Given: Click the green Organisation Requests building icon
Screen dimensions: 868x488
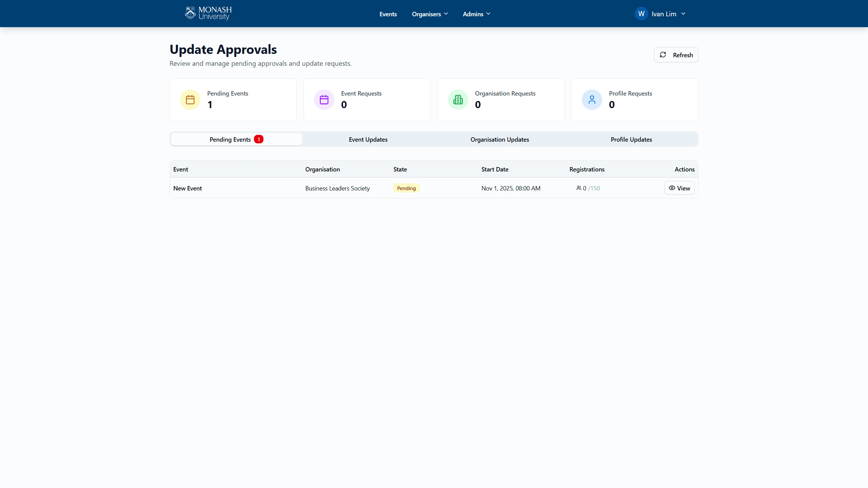Looking at the screenshot, I should click(458, 100).
